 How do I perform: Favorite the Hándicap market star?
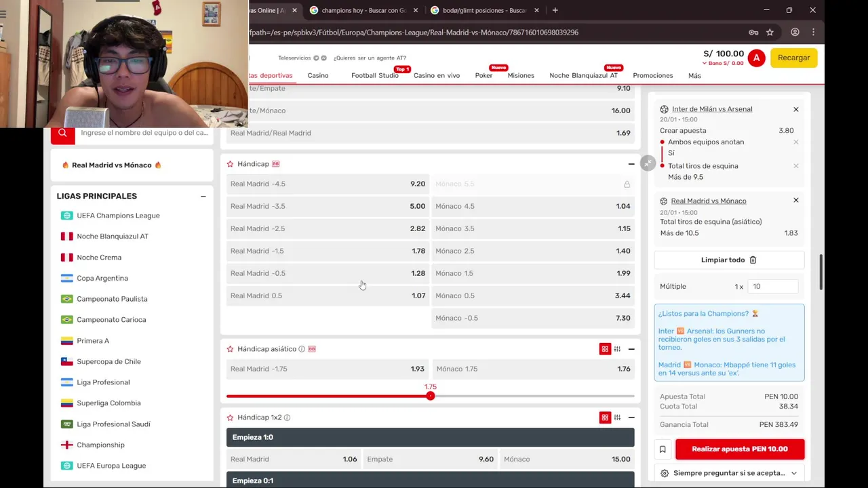[231, 164]
